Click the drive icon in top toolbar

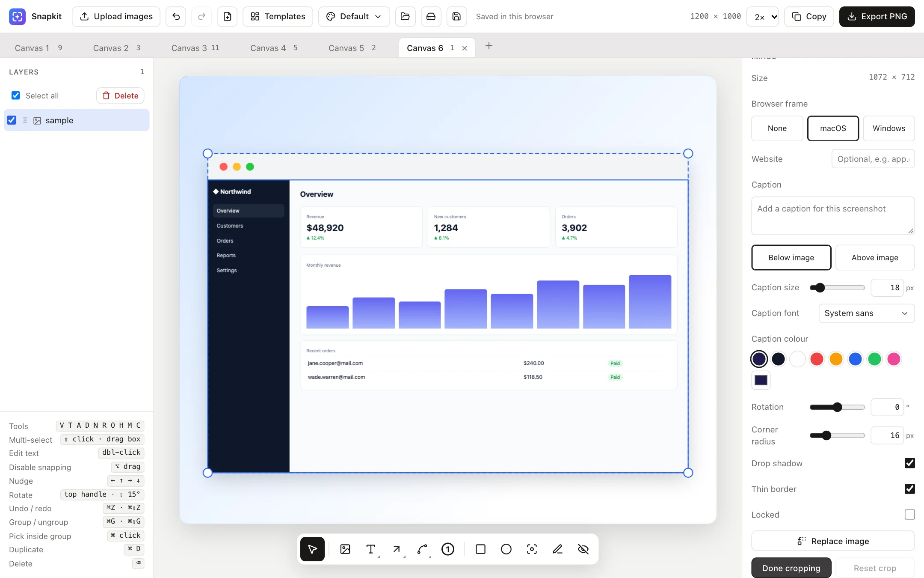tap(431, 16)
